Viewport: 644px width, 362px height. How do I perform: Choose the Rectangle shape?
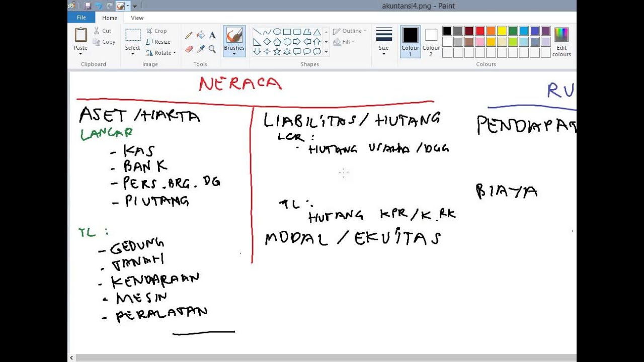(x=287, y=32)
